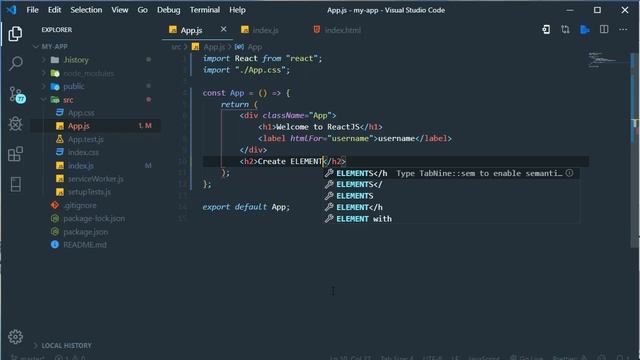This screenshot has width=640, height=360.
Task: Click the 'export default App;' line
Action: 246,207
